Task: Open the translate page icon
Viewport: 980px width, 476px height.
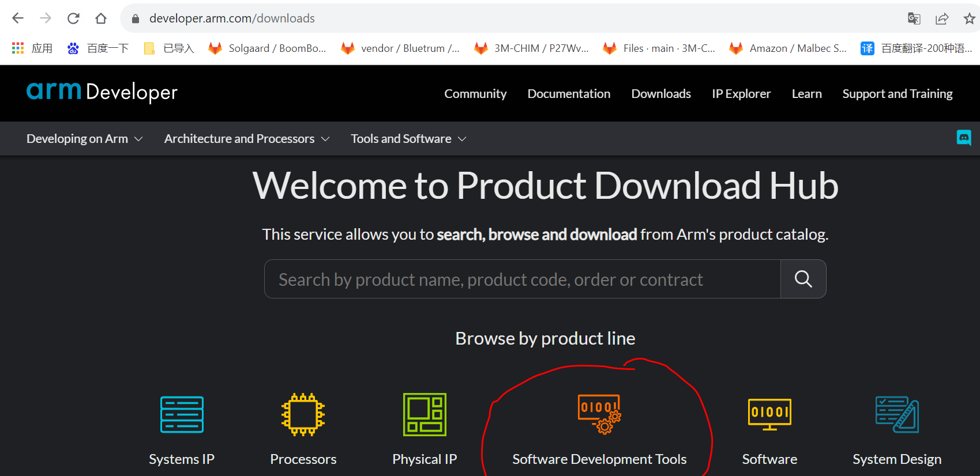Action: point(914,18)
